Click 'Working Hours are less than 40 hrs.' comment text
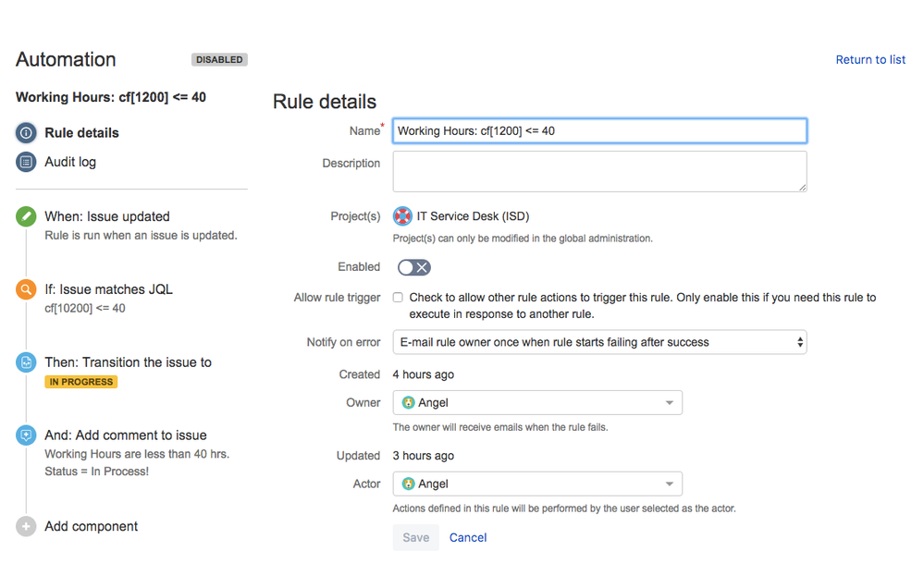Screen dimensions: 924x588 coord(137,454)
